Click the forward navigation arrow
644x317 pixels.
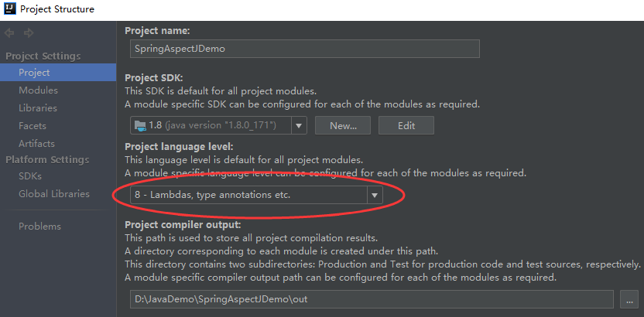29,32
